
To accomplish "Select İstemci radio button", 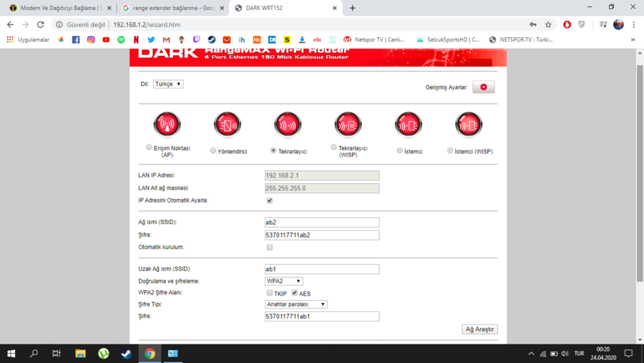I will tap(399, 150).
